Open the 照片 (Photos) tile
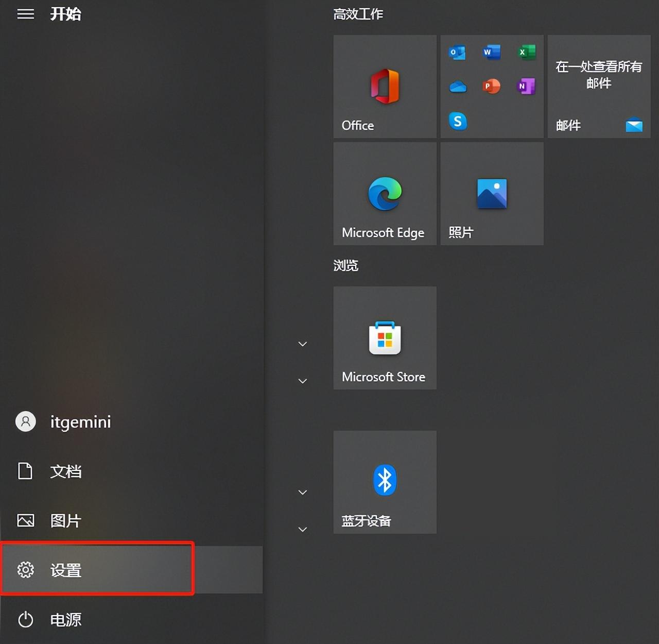Viewport: 659px width, 644px height. (x=492, y=193)
